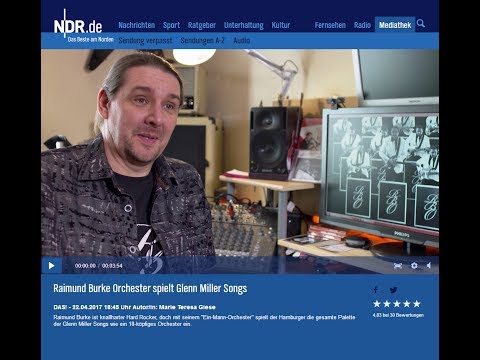This screenshot has height=360, width=480.
Task: Rate video with first star
Action: click(377, 304)
